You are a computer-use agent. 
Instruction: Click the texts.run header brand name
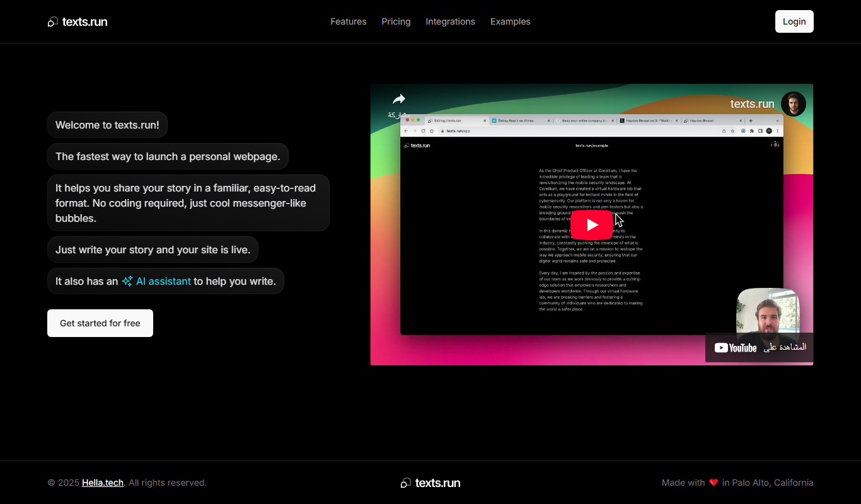point(85,22)
